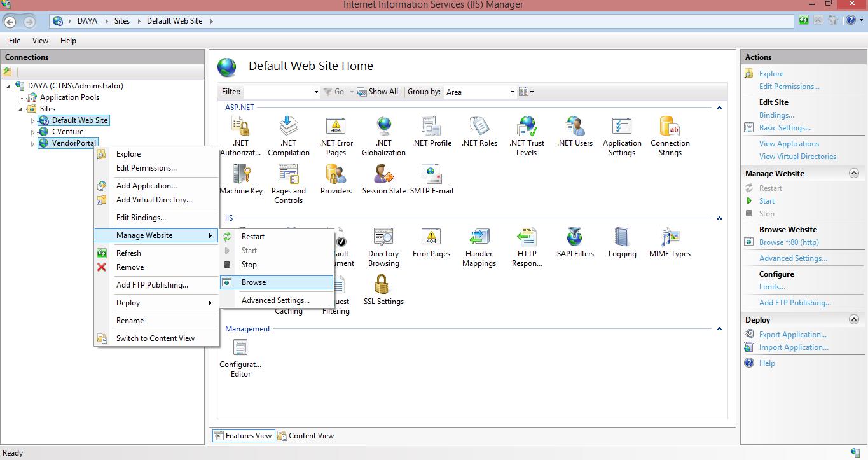Click the Back navigation arrow

click(10, 21)
